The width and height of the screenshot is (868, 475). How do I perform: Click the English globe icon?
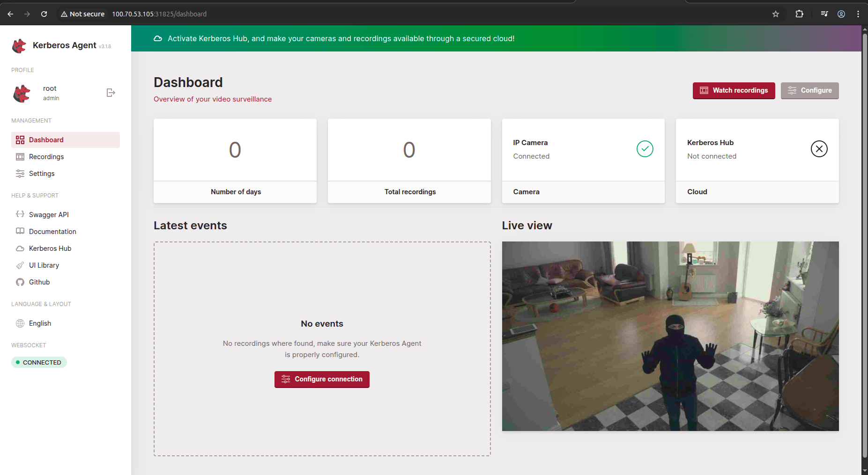tap(20, 323)
